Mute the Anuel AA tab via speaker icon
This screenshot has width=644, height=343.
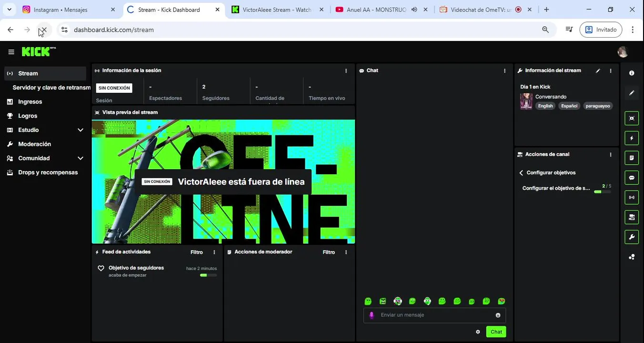point(414,10)
